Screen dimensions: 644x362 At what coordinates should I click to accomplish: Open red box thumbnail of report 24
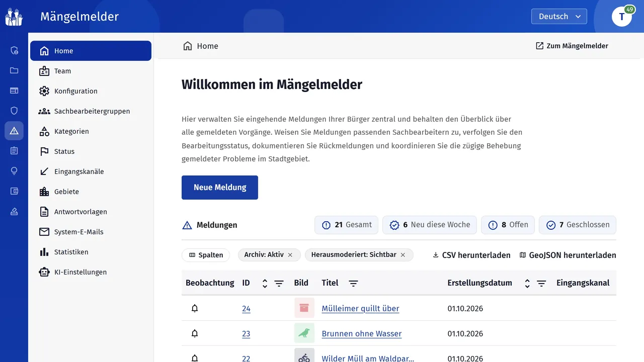304,308
